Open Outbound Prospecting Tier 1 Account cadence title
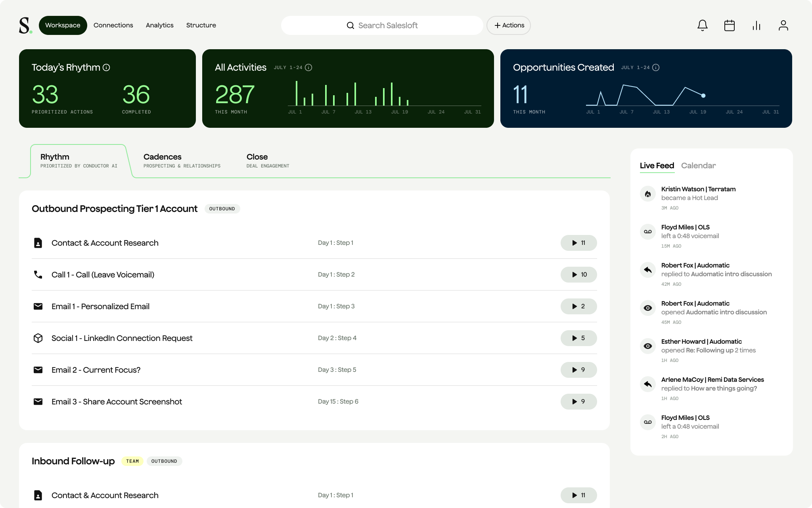812x508 pixels. tap(115, 209)
